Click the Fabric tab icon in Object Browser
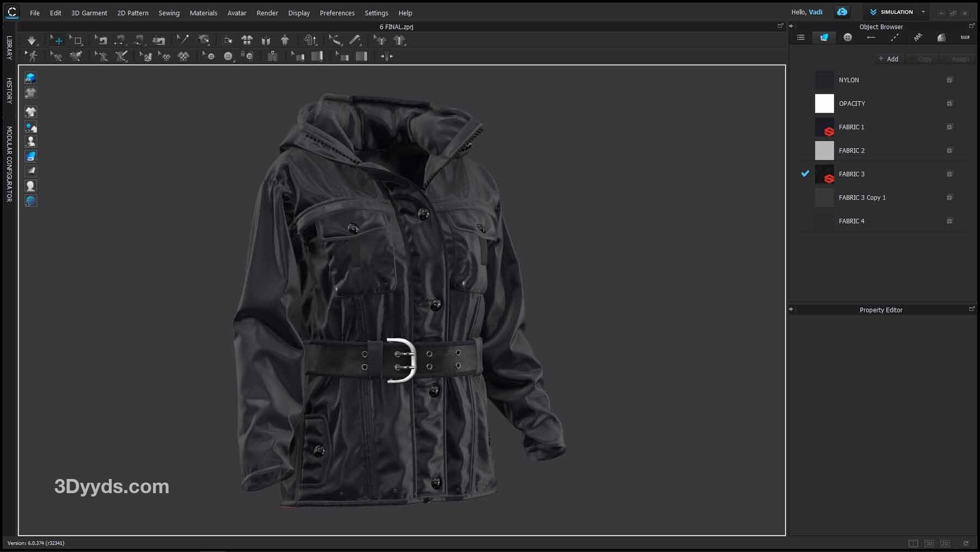The height and width of the screenshot is (552, 980). coord(824,38)
